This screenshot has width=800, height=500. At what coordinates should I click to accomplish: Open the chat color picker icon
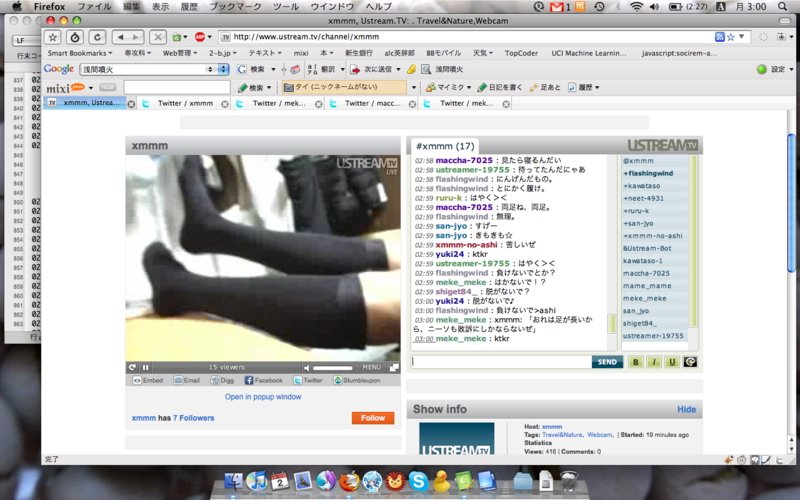click(690, 362)
